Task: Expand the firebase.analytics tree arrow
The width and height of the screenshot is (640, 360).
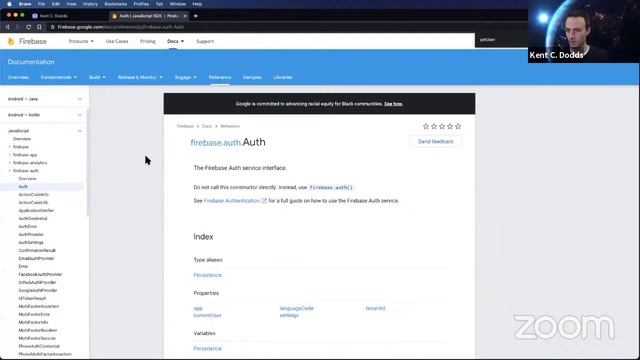Action: pos(10,163)
